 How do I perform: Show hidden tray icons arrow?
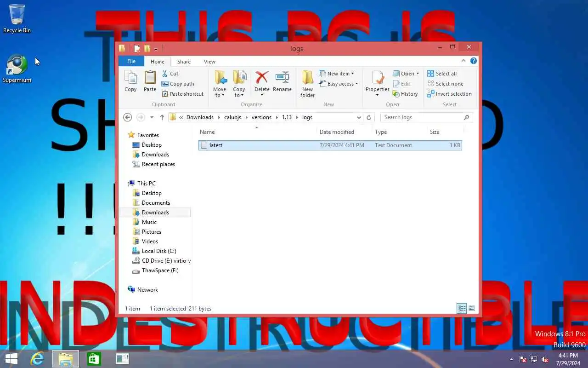point(512,359)
